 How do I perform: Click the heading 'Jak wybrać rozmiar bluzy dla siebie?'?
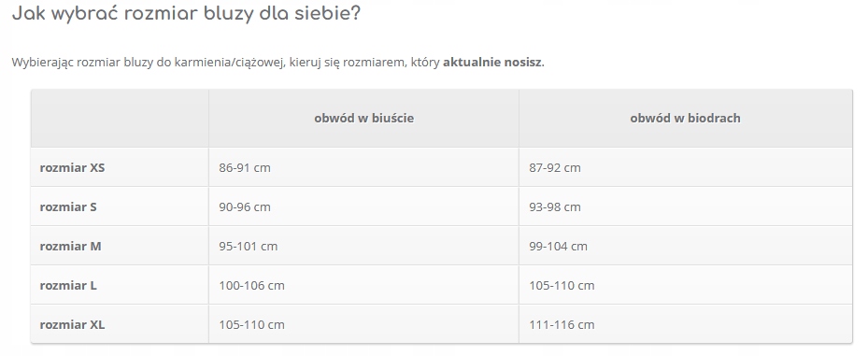tap(186, 13)
